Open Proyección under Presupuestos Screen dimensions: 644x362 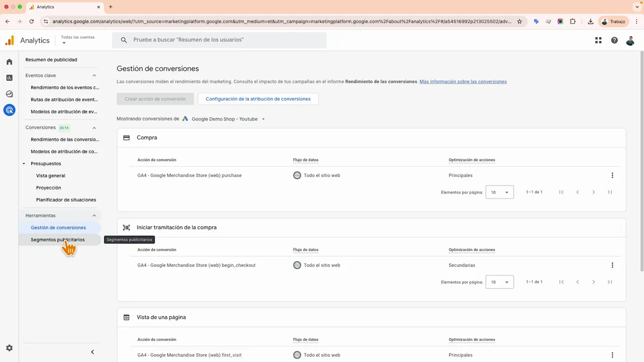click(49, 188)
